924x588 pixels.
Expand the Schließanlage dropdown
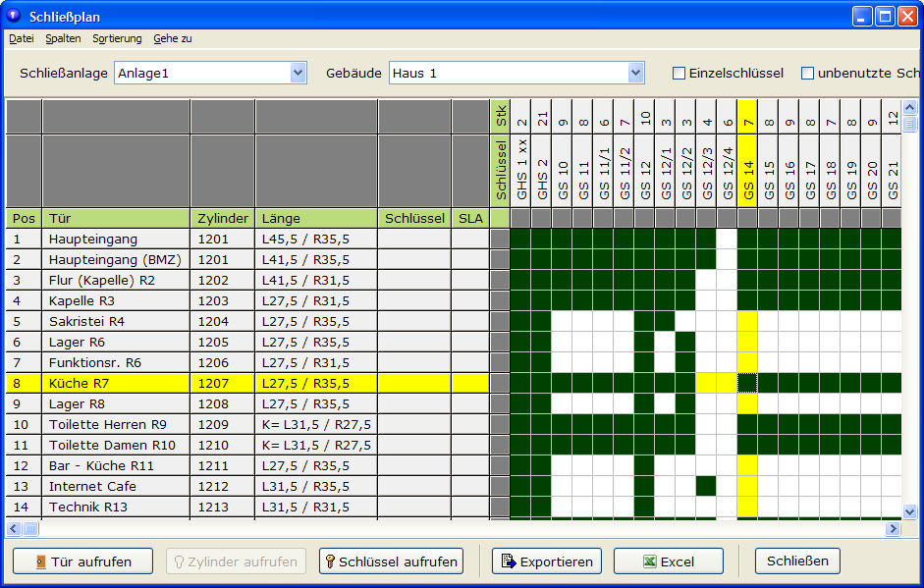pyautogui.click(x=299, y=73)
